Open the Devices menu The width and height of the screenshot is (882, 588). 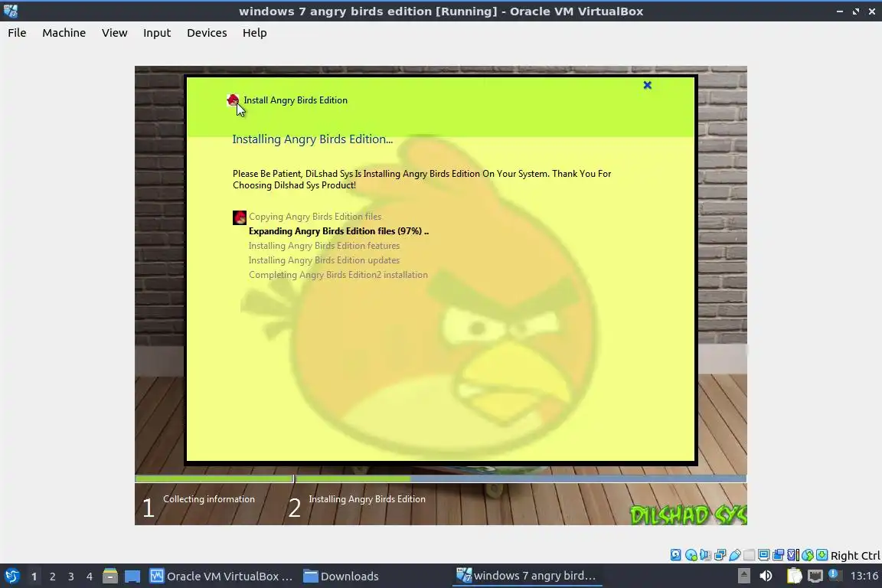(x=207, y=33)
